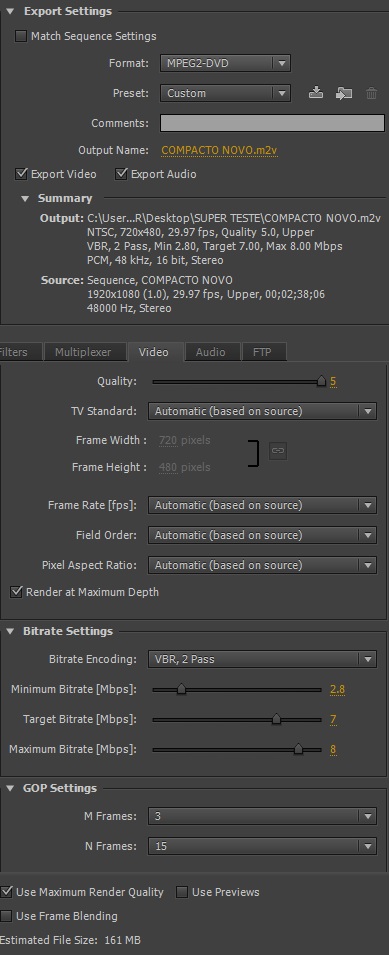Click the COMPACTO NOVO.m2v output name link
The image size is (389, 955).
pyautogui.click(x=220, y=150)
